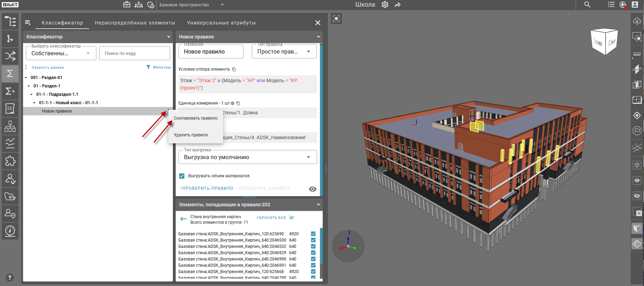Click the help question mark icon

(x=10, y=278)
